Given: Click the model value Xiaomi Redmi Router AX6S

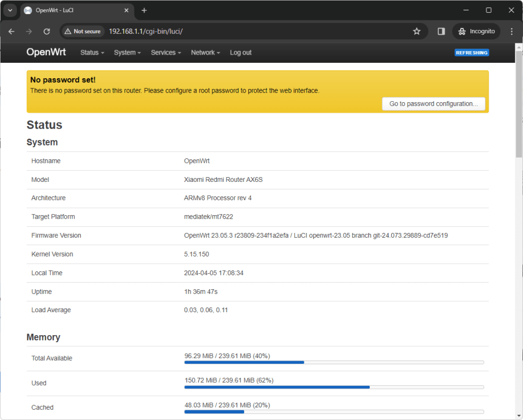Looking at the screenshot, I should (223, 179).
